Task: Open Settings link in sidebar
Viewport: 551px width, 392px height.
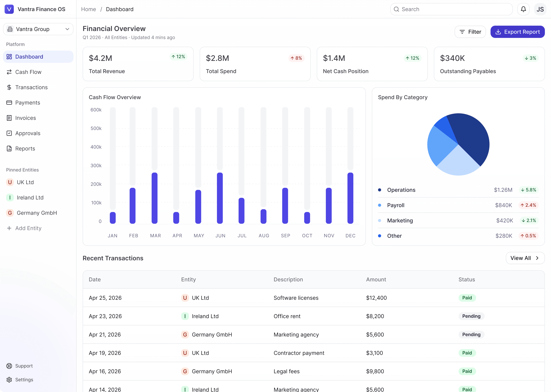Action: [x=20, y=380]
